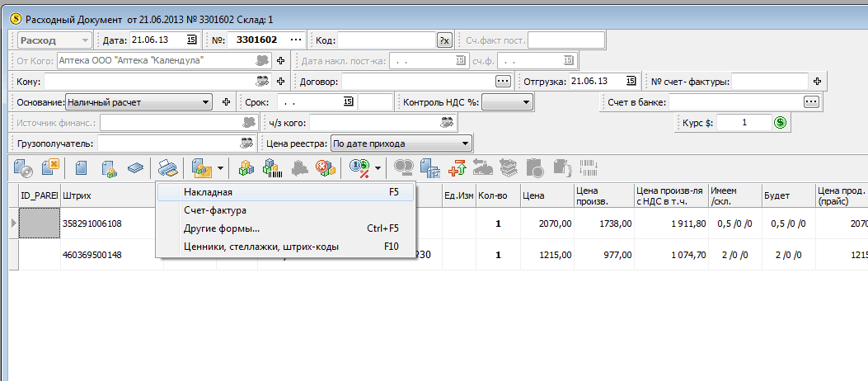The image size is (868, 381).
Task: Click the document with person icon
Action: [x=109, y=167]
